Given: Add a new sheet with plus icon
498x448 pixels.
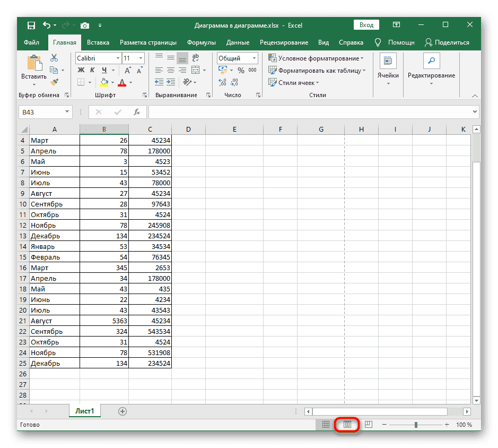Looking at the screenshot, I should click(123, 411).
